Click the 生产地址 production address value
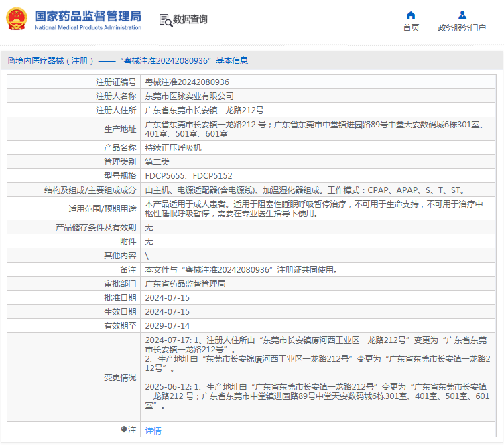This screenshot has width=504, height=448. point(314,129)
